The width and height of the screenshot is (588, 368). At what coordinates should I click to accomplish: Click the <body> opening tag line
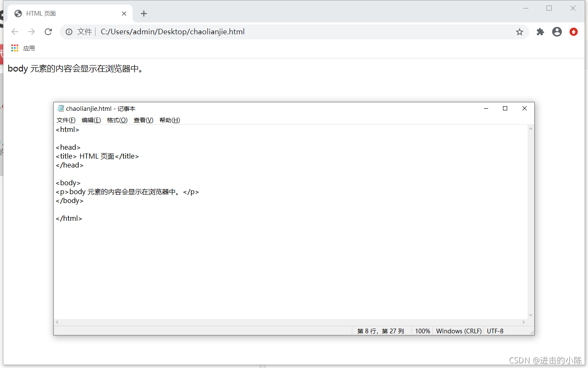(x=68, y=183)
